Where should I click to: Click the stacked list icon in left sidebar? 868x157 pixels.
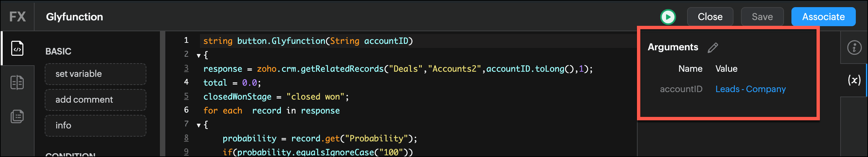pyautogui.click(x=17, y=117)
